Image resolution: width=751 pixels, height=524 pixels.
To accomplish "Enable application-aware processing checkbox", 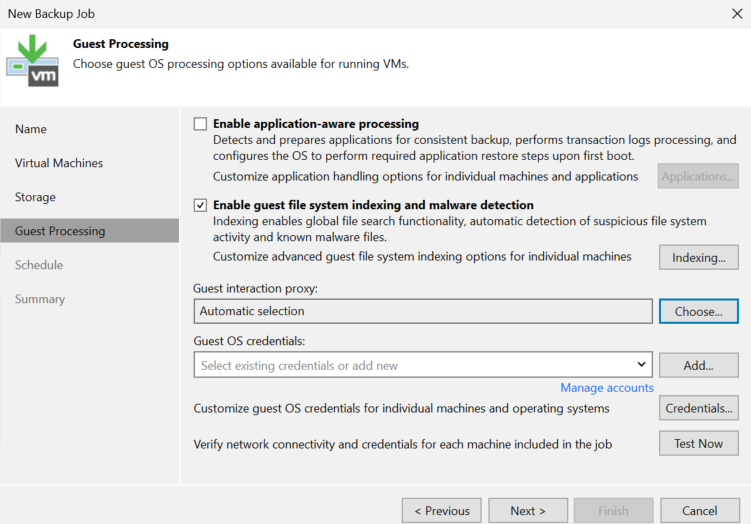I will pos(200,124).
